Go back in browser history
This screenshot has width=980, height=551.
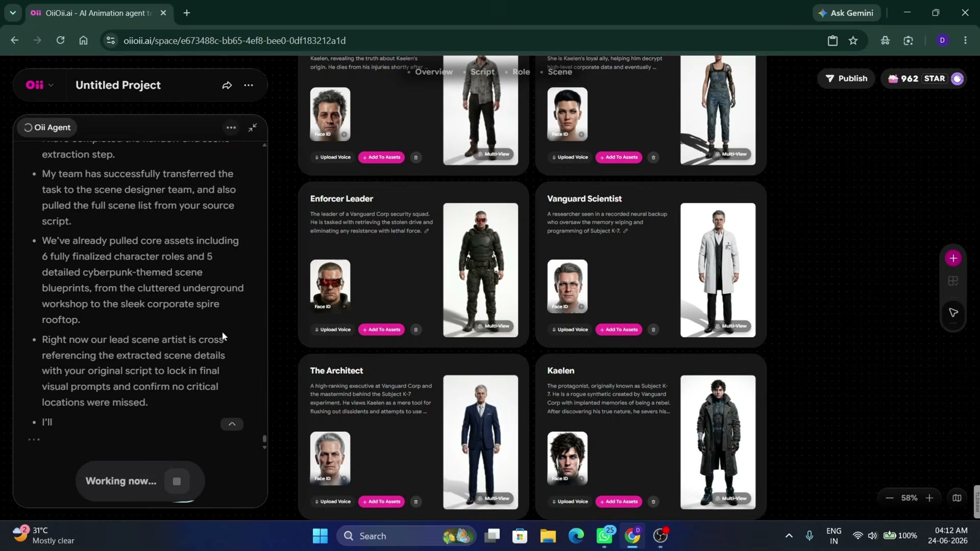[14, 40]
